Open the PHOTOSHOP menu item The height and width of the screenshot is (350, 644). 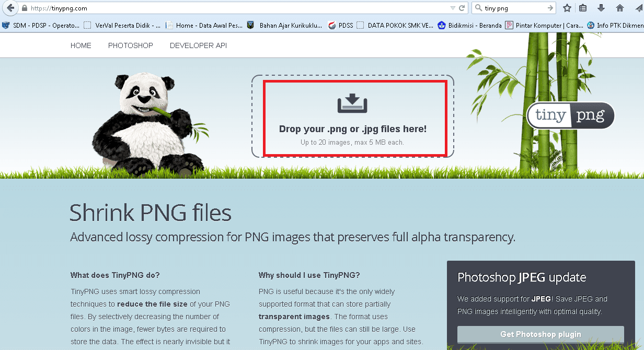click(x=131, y=46)
